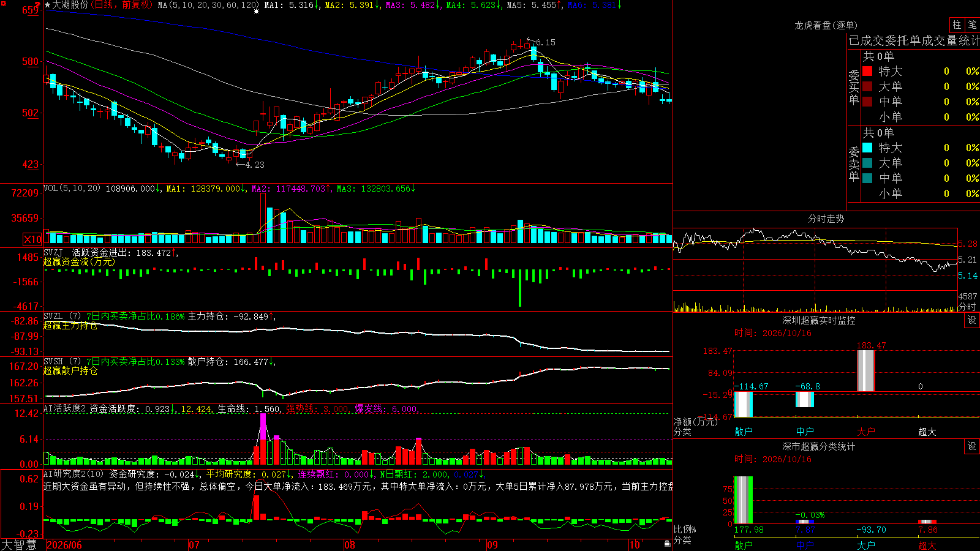
Task: Select 大户 category in 深圳超赢实时监控 chart
Action: [x=866, y=432]
